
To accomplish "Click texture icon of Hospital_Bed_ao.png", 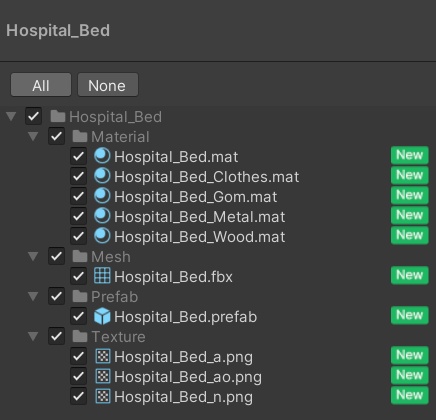I will point(103,376).
